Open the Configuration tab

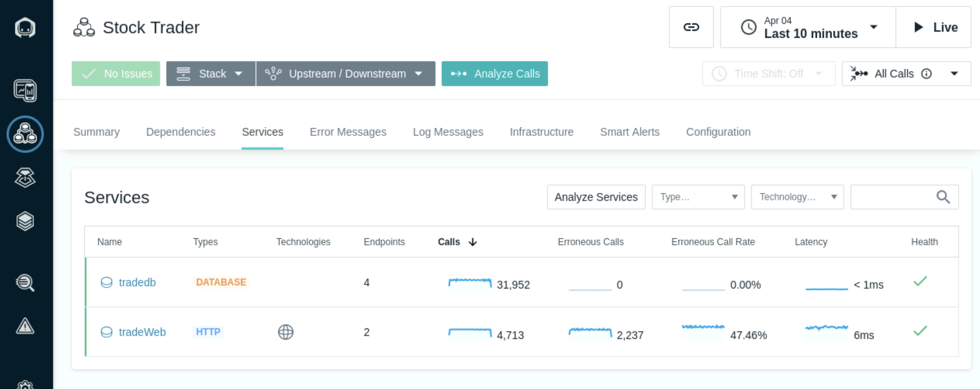coord(718,132)
